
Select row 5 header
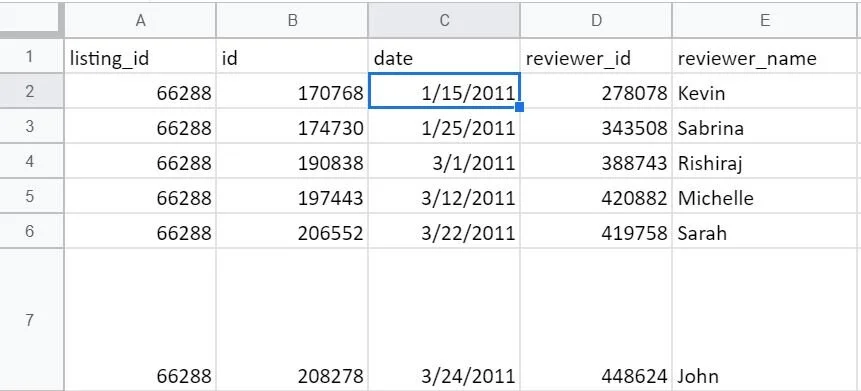tap(31, 196)
